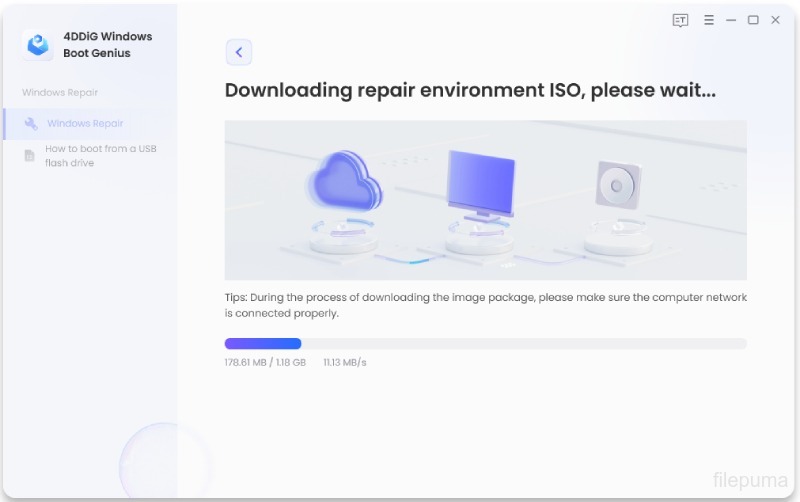
Task: Click the Downloading repair environment ISO heading
Action: tap(470, 90)
